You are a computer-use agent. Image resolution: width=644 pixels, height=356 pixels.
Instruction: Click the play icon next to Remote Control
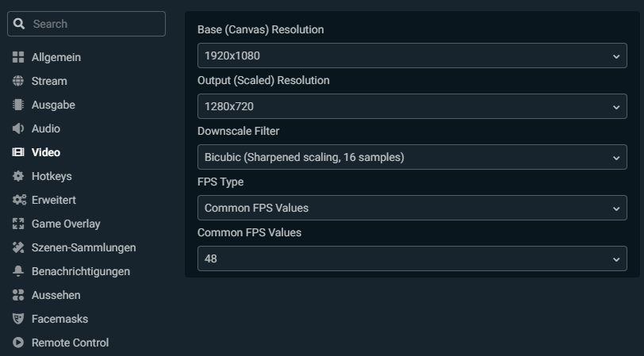pos(18,343)
